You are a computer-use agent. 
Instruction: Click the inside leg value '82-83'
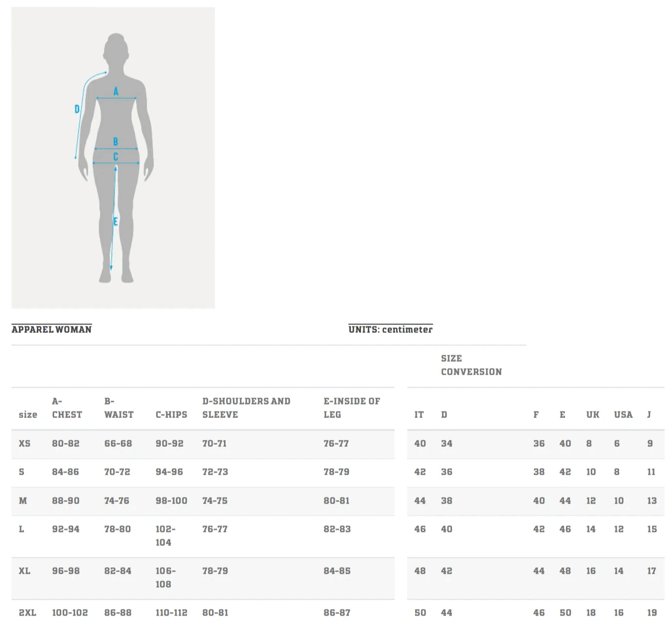[337, 529]
